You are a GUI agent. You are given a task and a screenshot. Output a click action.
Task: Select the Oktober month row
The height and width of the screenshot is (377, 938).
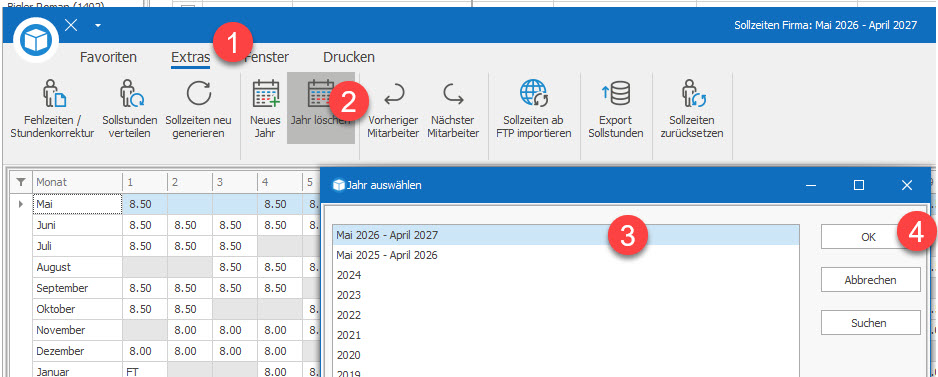(77, 309)
